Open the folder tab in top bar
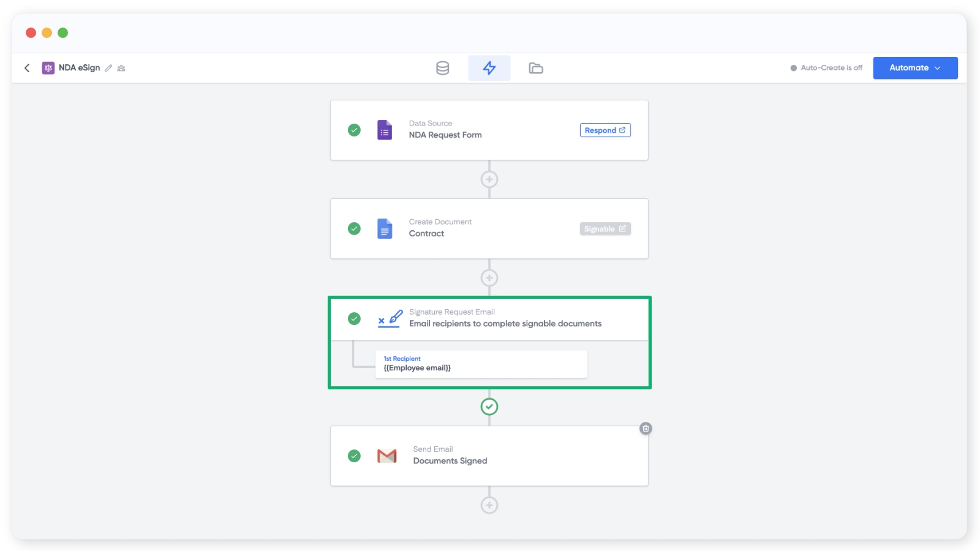The width and height of the screenshot is (980, 551). click(535, 68)
